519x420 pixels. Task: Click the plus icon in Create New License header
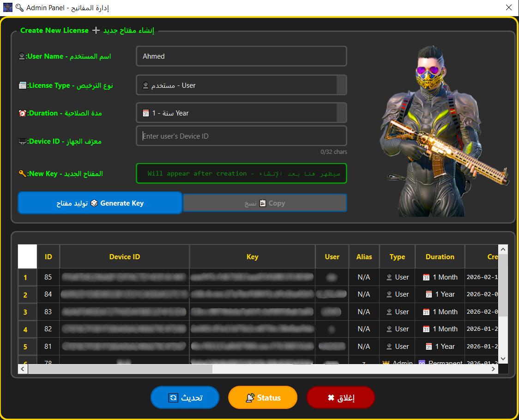click(x=96, y=30)
